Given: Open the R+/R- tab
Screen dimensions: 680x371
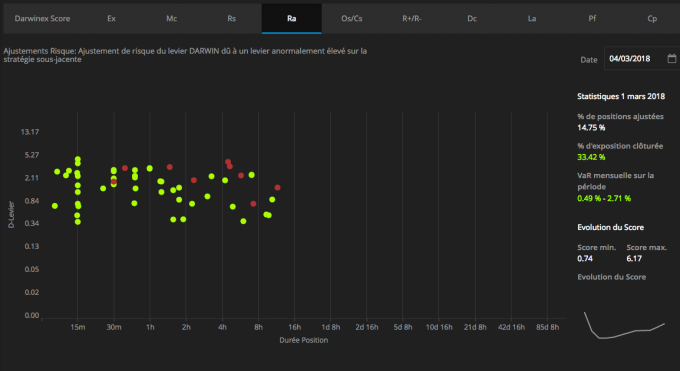Looking at the screenshot, I should (412, 19).
